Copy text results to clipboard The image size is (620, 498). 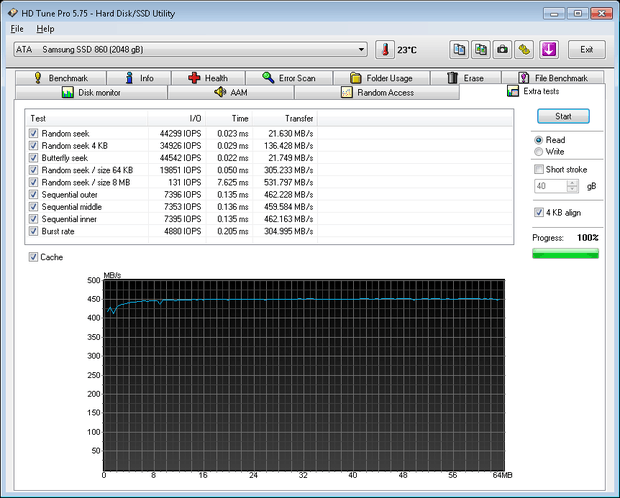(x=459, y=50)
